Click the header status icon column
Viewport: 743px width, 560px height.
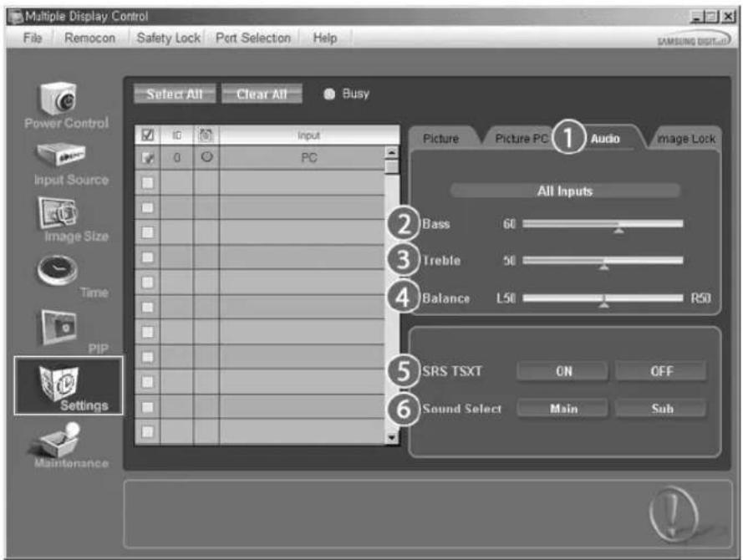(x=206, y=135)
